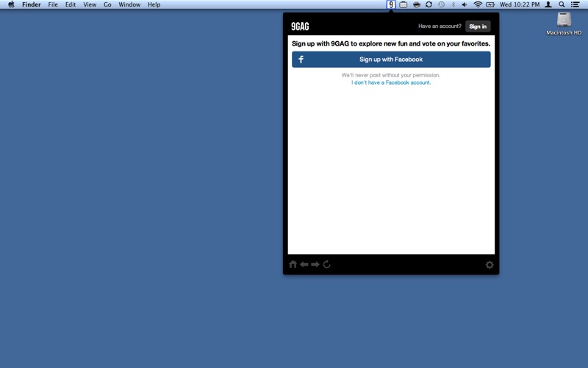Viewport: 588px width, 368px height.
Task: Click 'I don't have a Facebook account' link
Action: [x=391, y=82]
